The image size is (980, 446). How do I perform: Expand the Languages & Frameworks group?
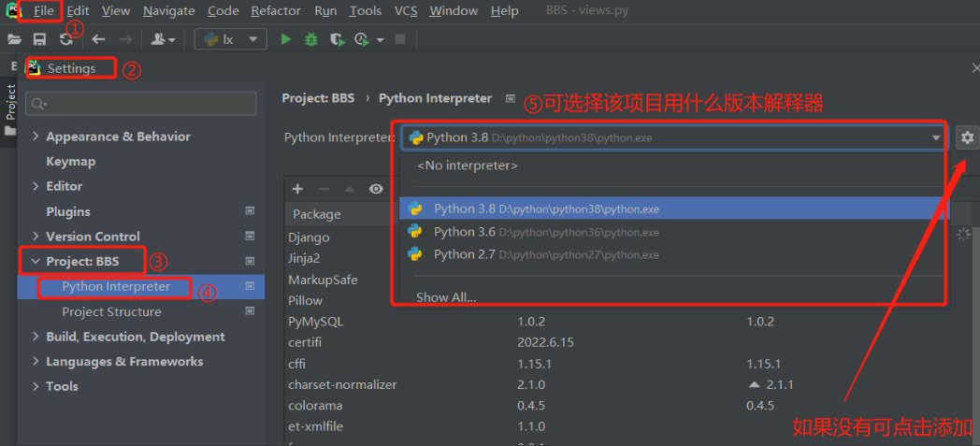pos(35,361)
